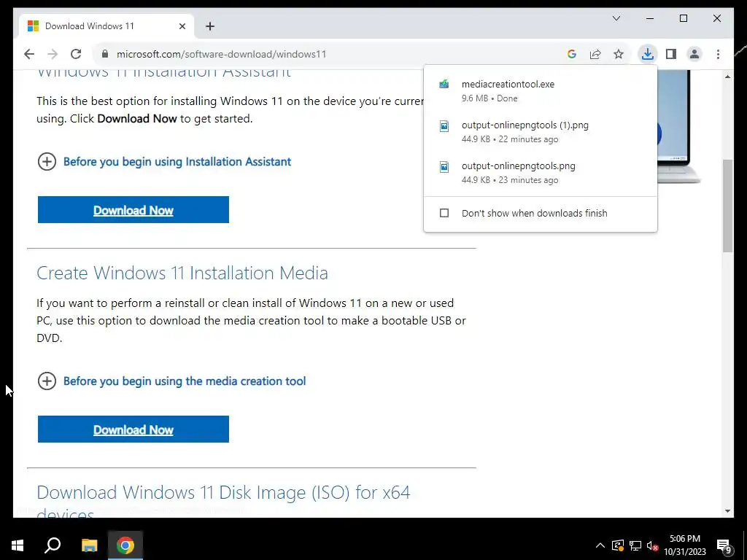Open the network tray icon

tap(635, 545)
